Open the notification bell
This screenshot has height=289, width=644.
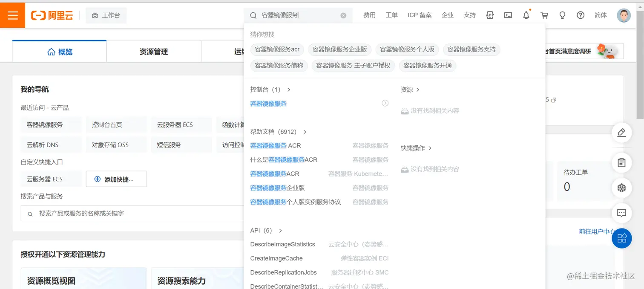[526, 15]
